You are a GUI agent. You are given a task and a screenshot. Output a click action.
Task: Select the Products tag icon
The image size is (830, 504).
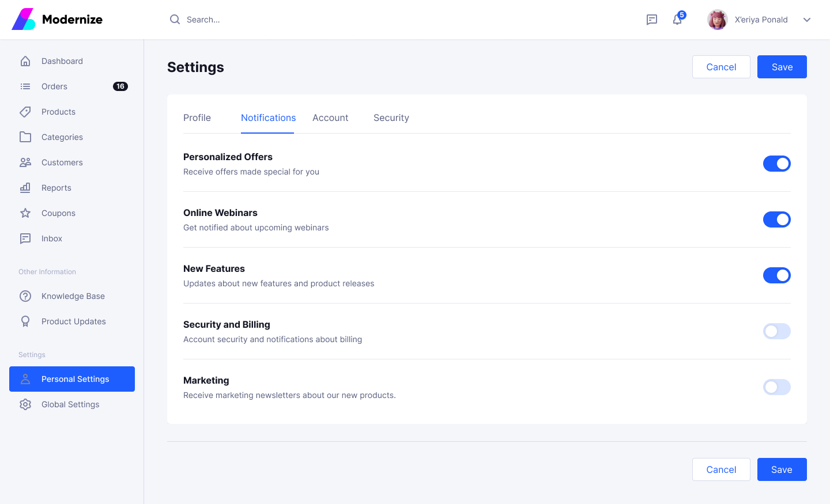[x=25, y=112]
